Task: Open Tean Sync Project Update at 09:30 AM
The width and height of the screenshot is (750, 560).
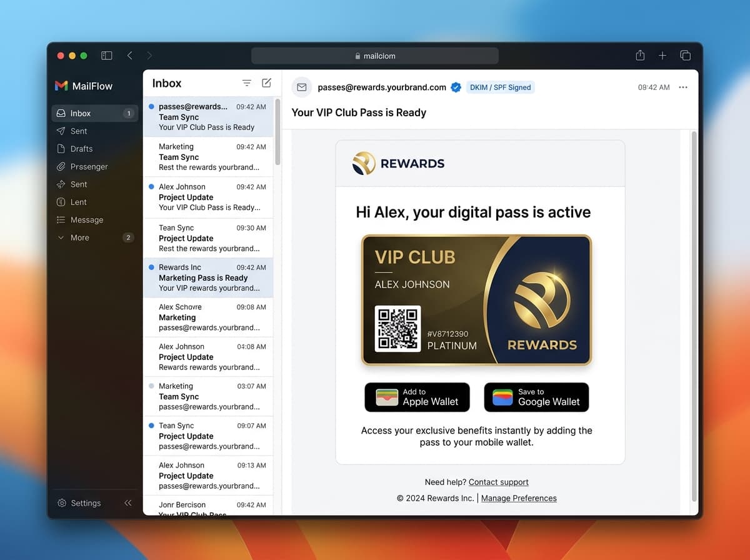Action: click(x=208, y=238)
